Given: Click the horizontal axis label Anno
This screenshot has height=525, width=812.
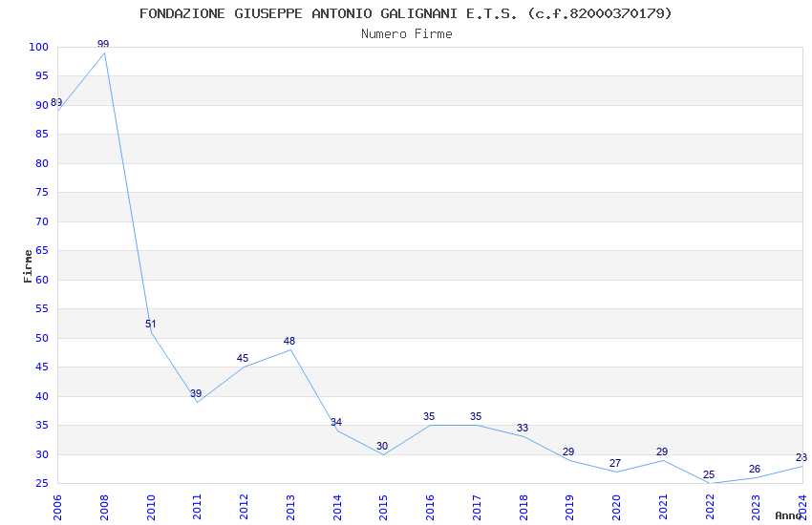Looking at the screenshot, I should (788, 515).
